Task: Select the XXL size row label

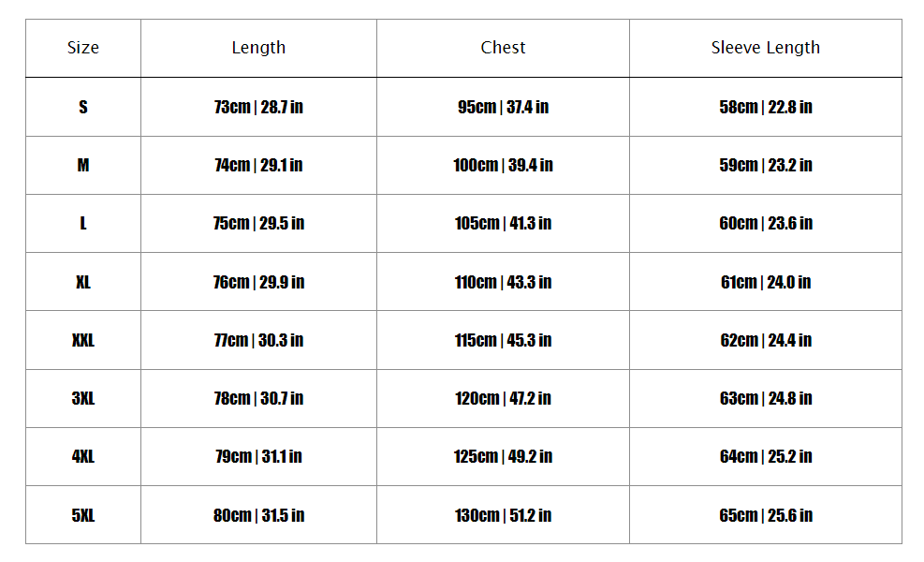Action: click(x=83, y=340)
